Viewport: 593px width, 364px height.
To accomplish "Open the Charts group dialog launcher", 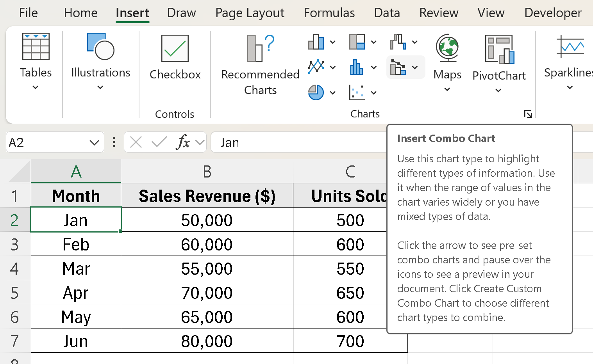I will pyautogui.click(x=528, y=114).
